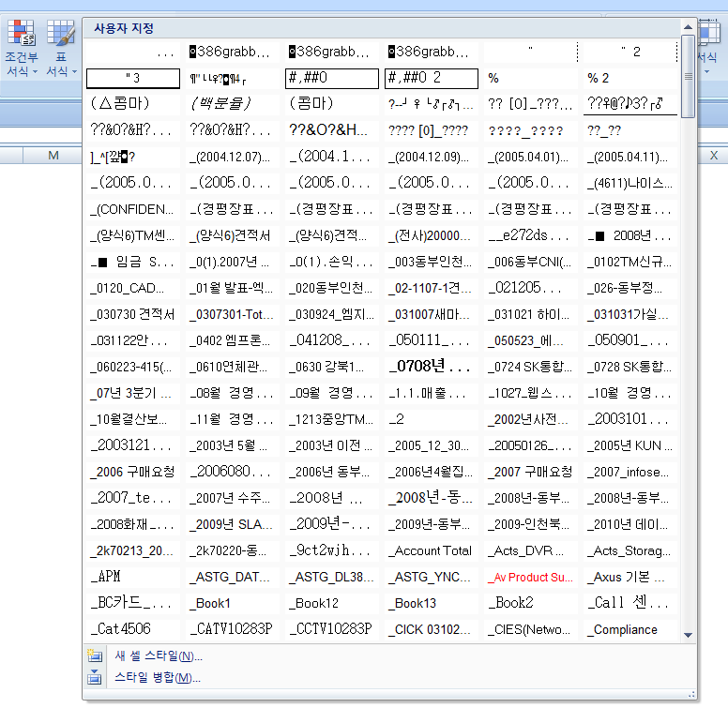Click the Merge Styles icon
This screenshot has height=708, width=728.
point(94,677)
